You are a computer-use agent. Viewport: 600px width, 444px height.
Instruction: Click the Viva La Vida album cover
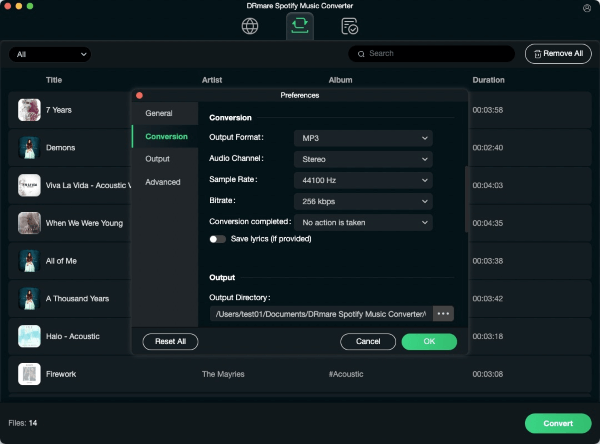tap(29, 185)
